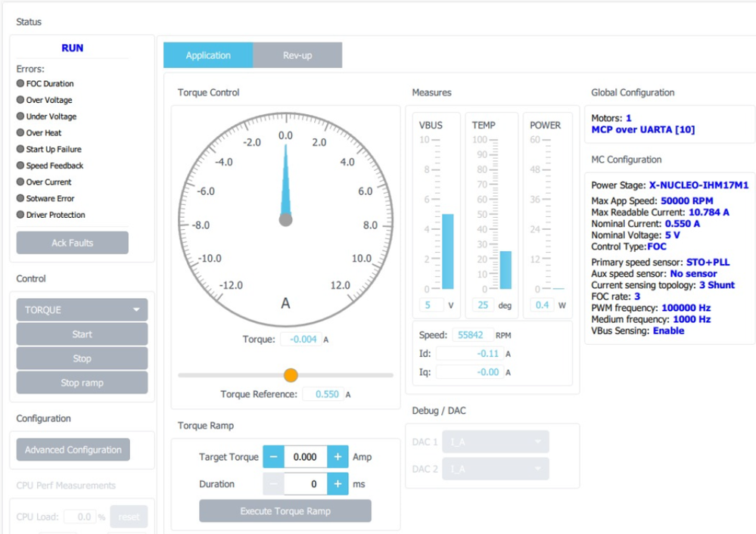The image size is (756, 534).
Task: Click the Sotware Error indicator
Action: [20, 198]
